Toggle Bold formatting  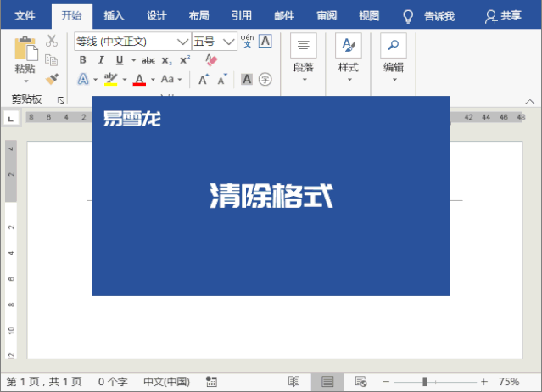82,60
